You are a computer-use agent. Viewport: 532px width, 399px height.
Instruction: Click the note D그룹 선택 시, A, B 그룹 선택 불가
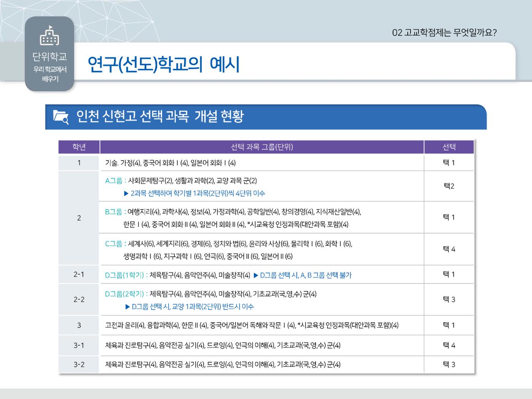302,275
